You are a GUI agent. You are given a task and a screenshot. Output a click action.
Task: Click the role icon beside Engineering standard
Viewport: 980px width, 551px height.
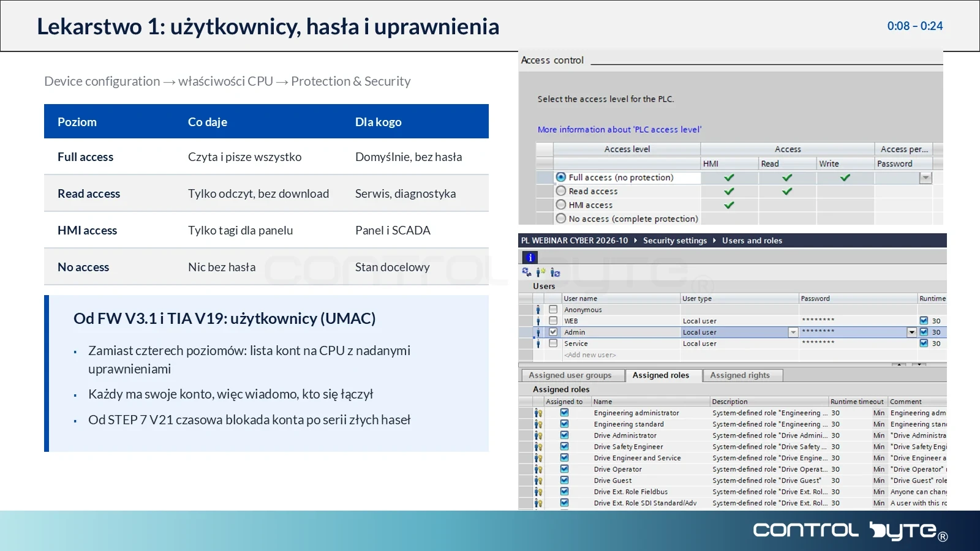click(x=538, y=424)
